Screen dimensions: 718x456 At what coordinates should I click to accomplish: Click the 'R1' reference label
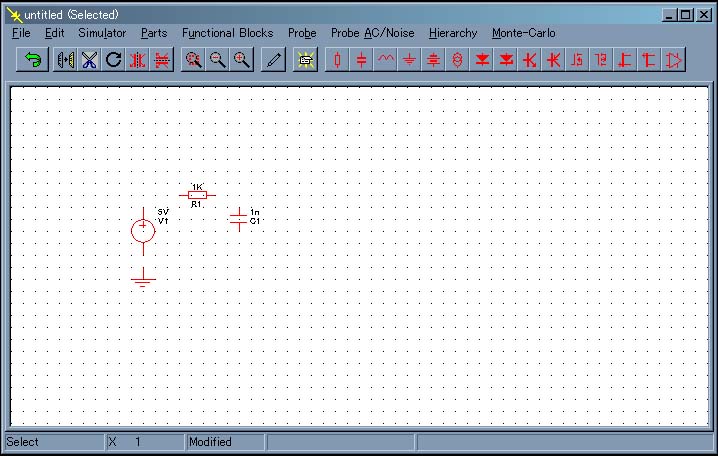[196, 204]
